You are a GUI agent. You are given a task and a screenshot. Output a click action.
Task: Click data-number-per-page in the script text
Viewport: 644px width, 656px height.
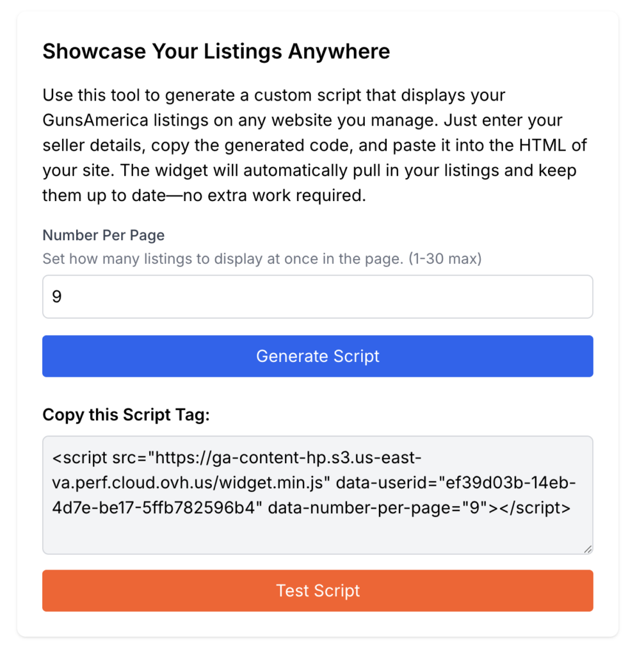click(361, 508)
